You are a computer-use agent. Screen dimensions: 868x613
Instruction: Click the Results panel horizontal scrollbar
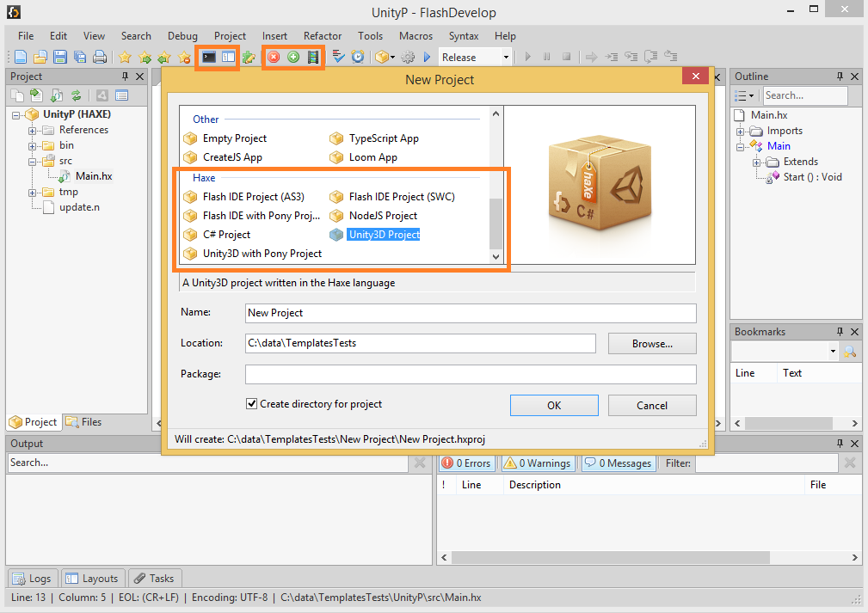pyautogui.click(x=611, y=557)
